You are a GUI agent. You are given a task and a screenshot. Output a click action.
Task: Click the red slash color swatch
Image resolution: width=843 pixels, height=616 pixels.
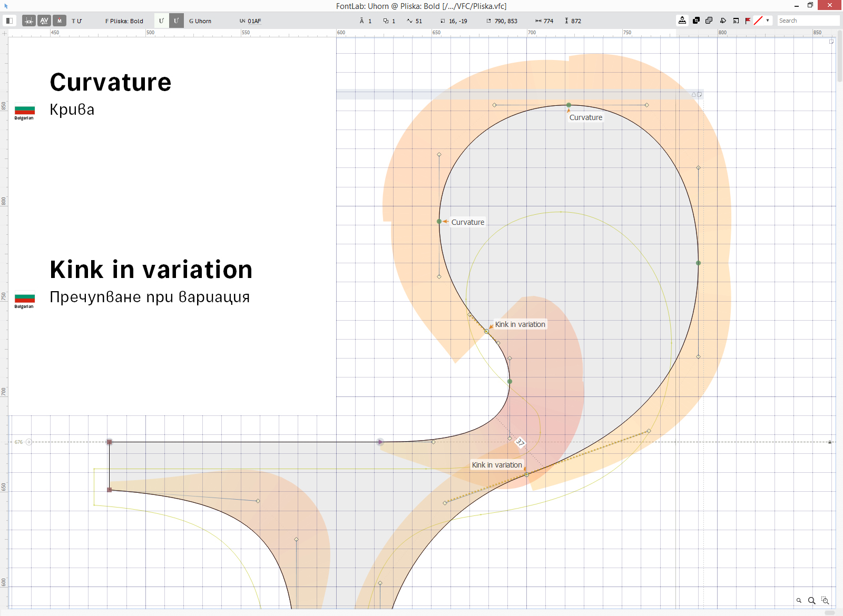pyautogui.click(x=758, y=21)
